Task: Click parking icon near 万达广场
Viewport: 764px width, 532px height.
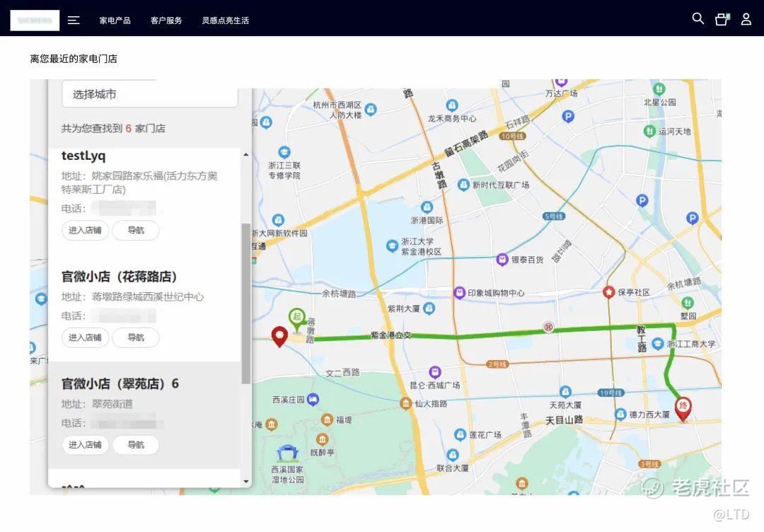Action: click(568, 116)
